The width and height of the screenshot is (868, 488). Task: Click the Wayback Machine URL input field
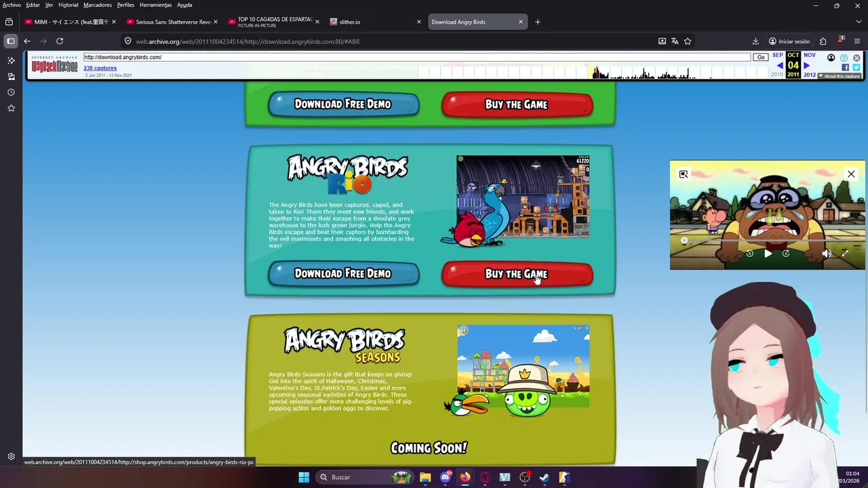pyautogui.click(x=416, y=57)
